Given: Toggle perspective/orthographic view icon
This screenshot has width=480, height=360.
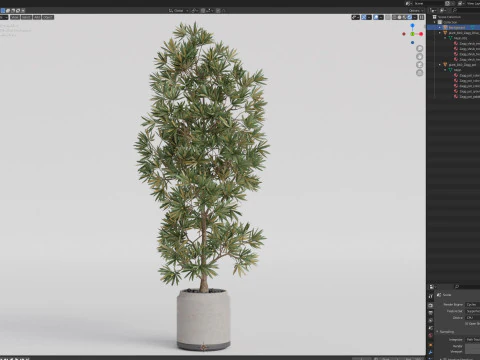Looking at the screenshot, I should point(420,72).
